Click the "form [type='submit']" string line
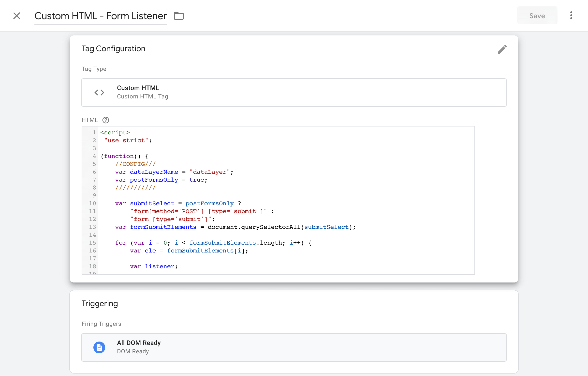The image size is (588, 376). coord(172,219)
